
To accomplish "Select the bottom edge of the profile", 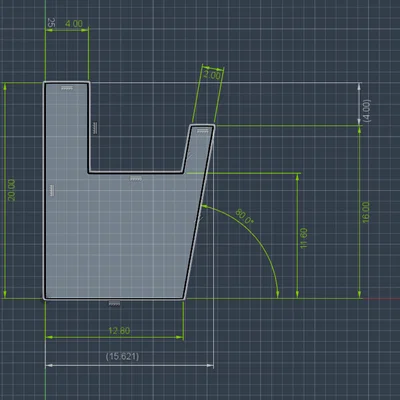I will 114,299.
